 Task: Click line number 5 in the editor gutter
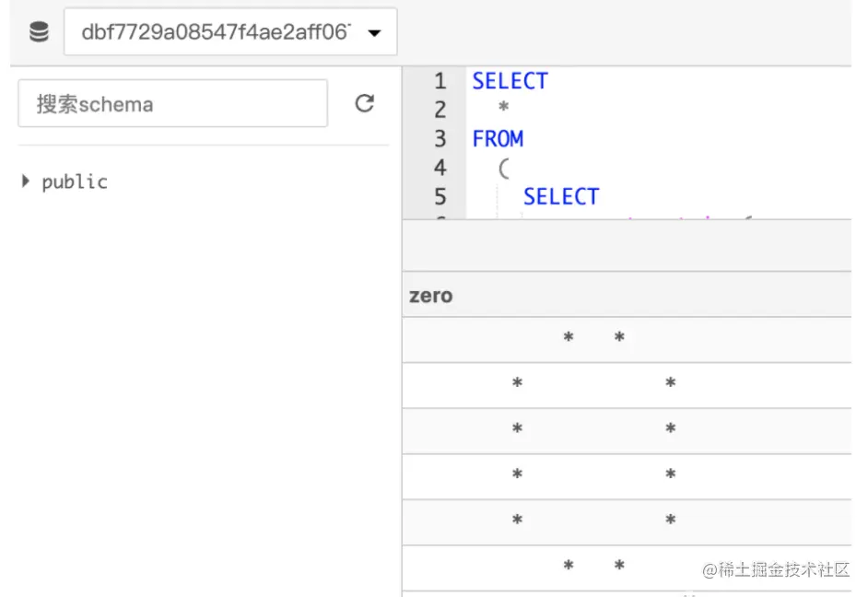click(x=440, y=196)
